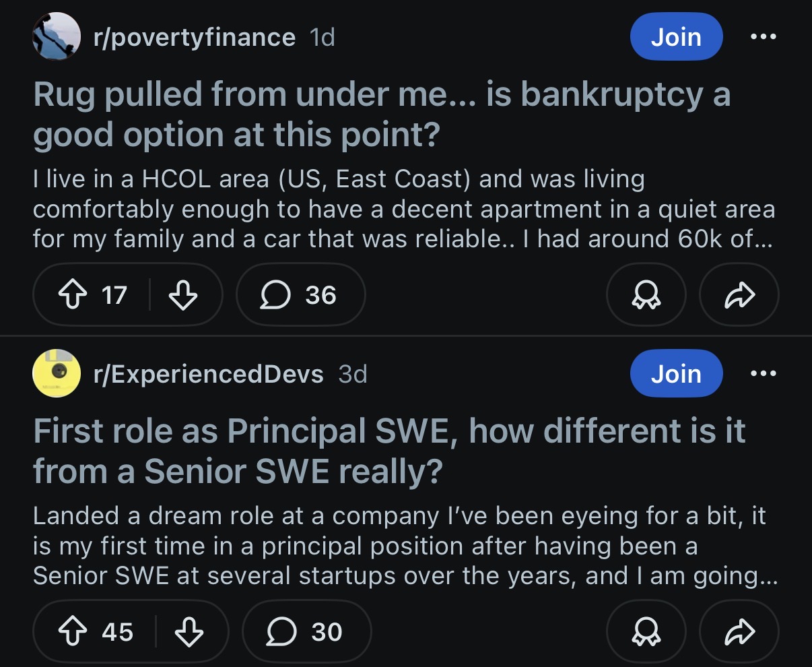Screen dimensions: 812x667
Task: Share the bankruptcy post
Action: [x=739, y=295]
